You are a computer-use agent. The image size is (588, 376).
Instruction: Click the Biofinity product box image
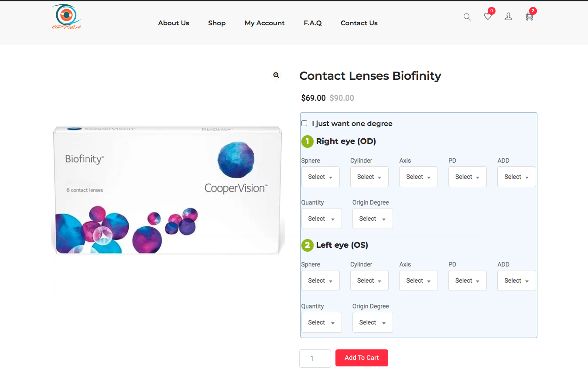pos(168,190)
